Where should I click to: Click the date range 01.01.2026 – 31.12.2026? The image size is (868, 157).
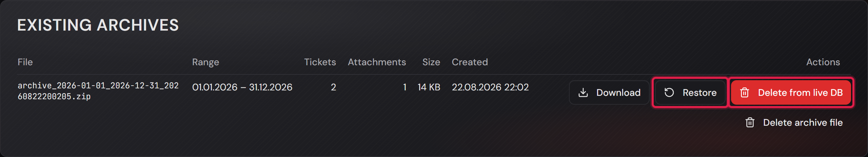[242, 87]
